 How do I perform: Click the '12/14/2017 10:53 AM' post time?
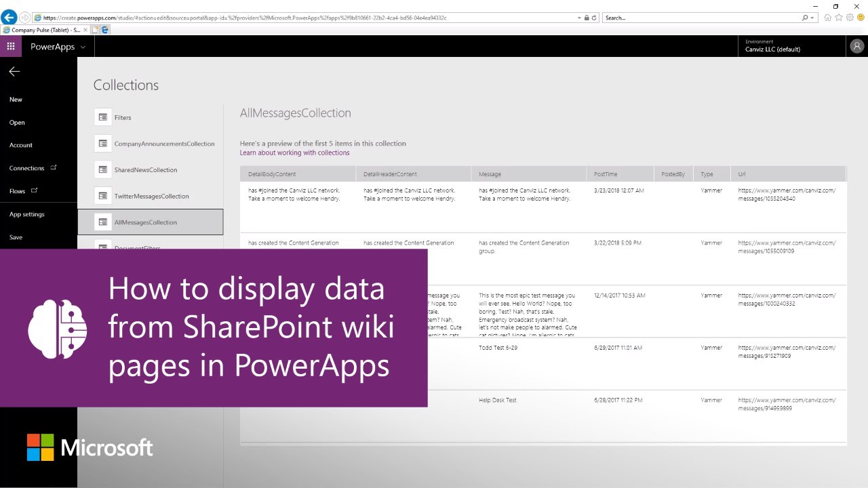pyautogui.click(x=620, y=296)
